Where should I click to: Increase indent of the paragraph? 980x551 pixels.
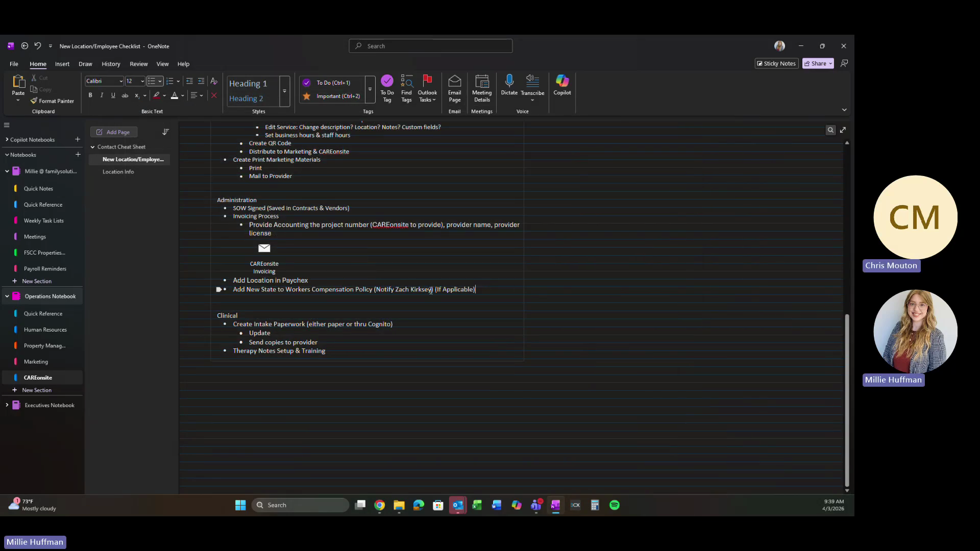pyautogui.click(x=201, y=81)
